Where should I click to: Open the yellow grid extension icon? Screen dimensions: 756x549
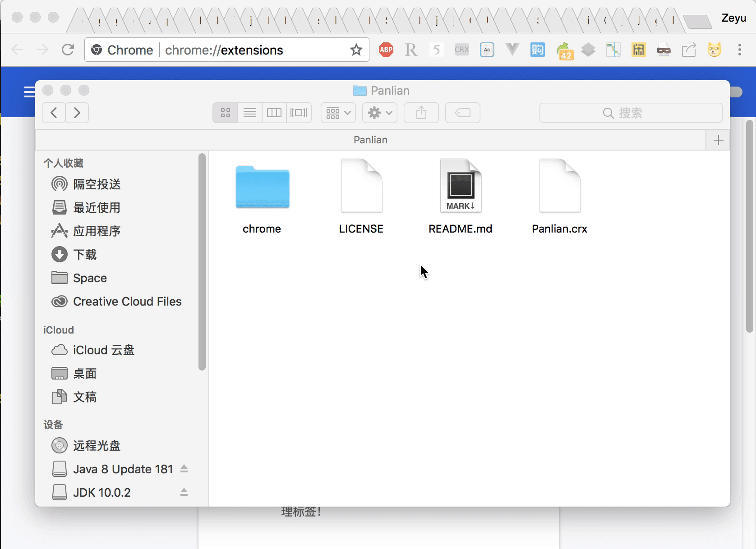(x=639, y=50)
